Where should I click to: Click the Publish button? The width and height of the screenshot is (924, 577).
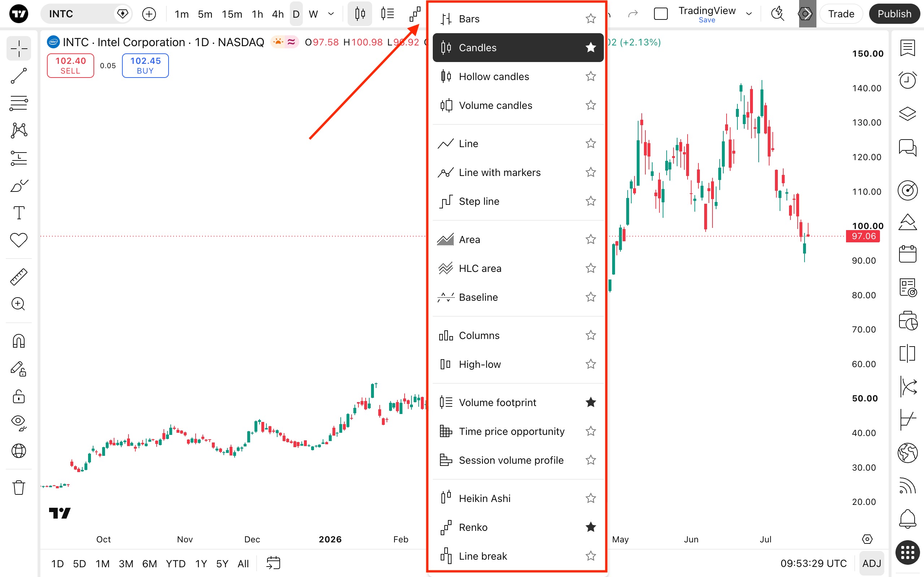click(894, 14)
